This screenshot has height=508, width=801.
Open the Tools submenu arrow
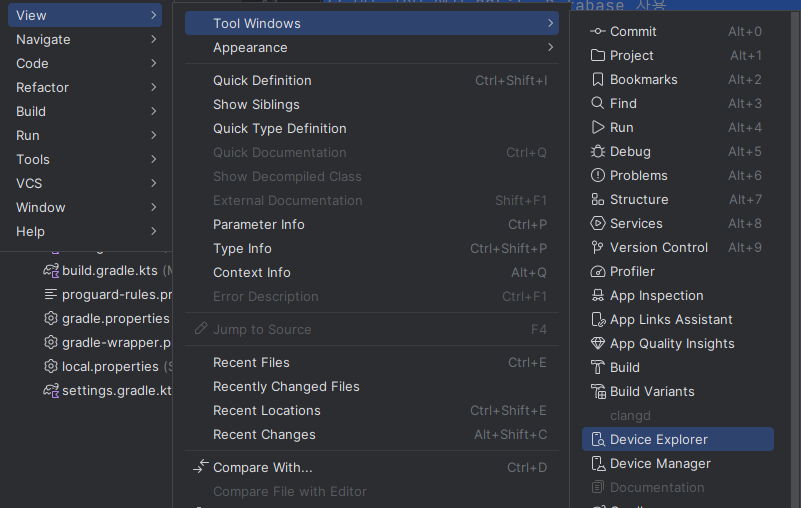point(153,159)
